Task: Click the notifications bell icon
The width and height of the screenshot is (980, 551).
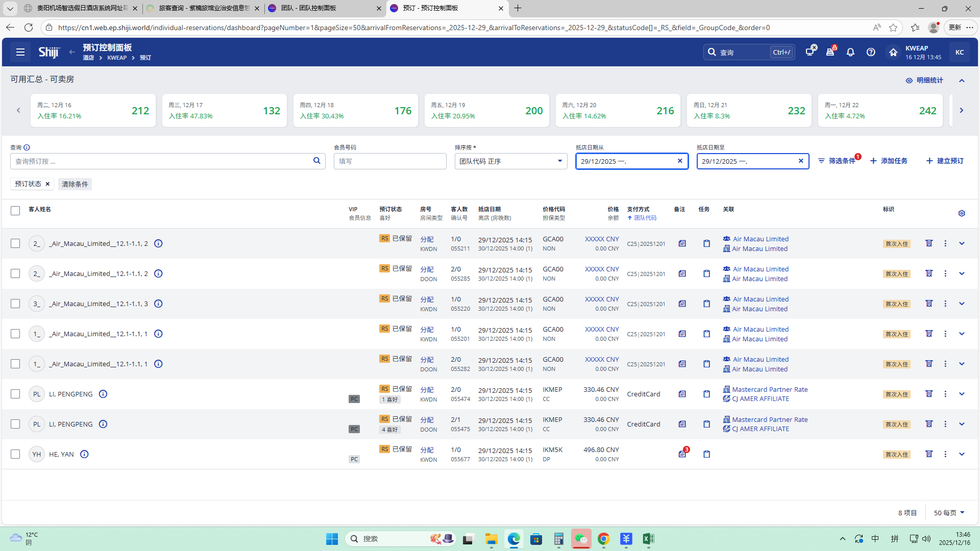Action: click(x=850, y=52)
